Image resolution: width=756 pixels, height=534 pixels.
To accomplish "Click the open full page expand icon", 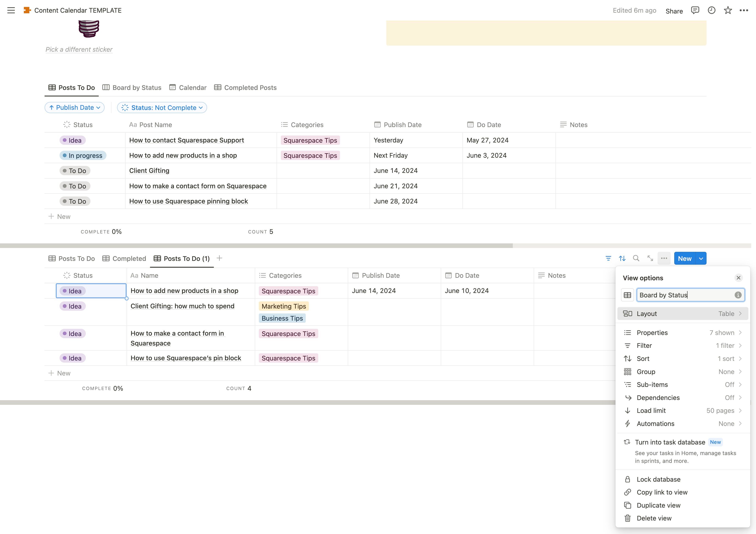I will [650, 259].
